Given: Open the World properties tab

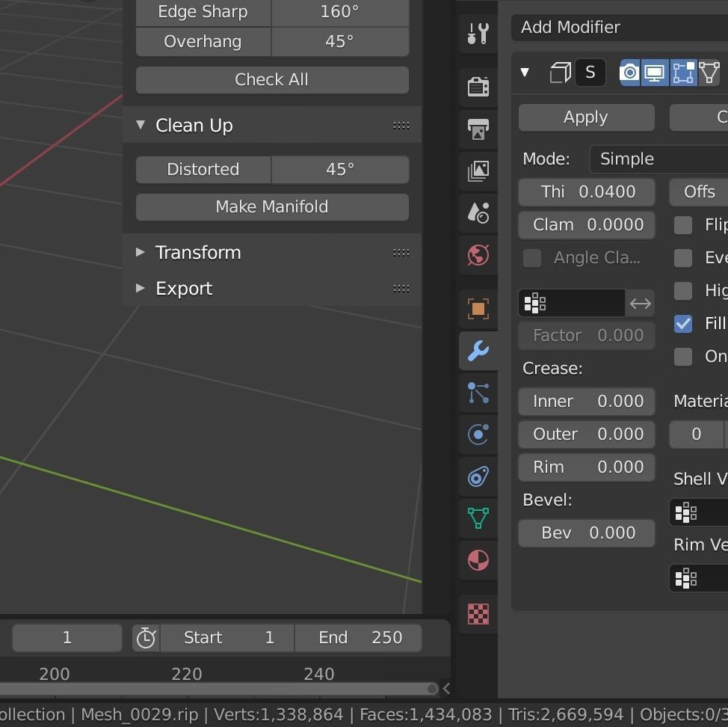Looking at the screenshot, I should tap(478, 254).
